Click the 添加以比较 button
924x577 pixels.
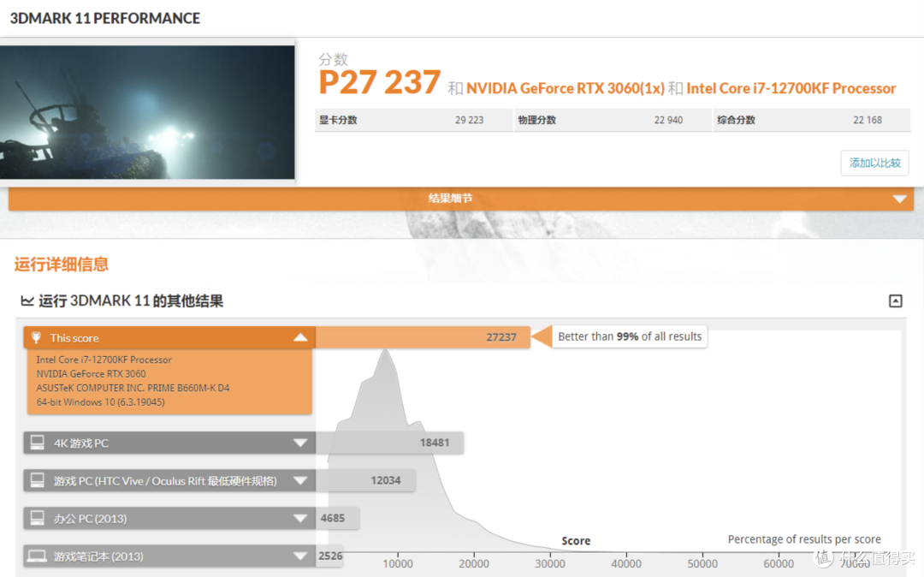[x=874, y=163]
